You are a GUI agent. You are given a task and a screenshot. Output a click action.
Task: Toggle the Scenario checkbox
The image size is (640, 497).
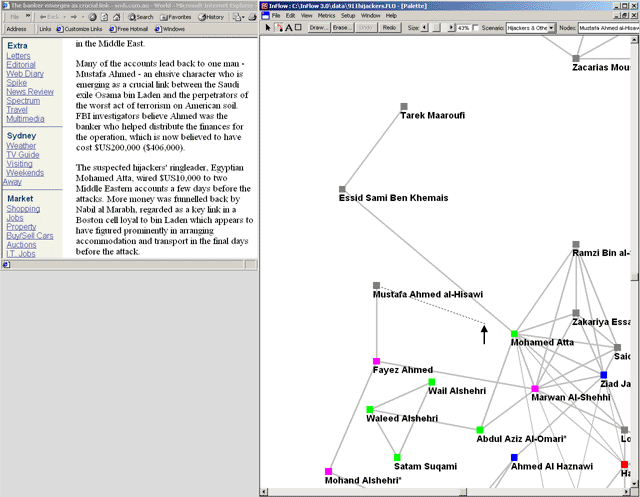click(x=475, y=28)
